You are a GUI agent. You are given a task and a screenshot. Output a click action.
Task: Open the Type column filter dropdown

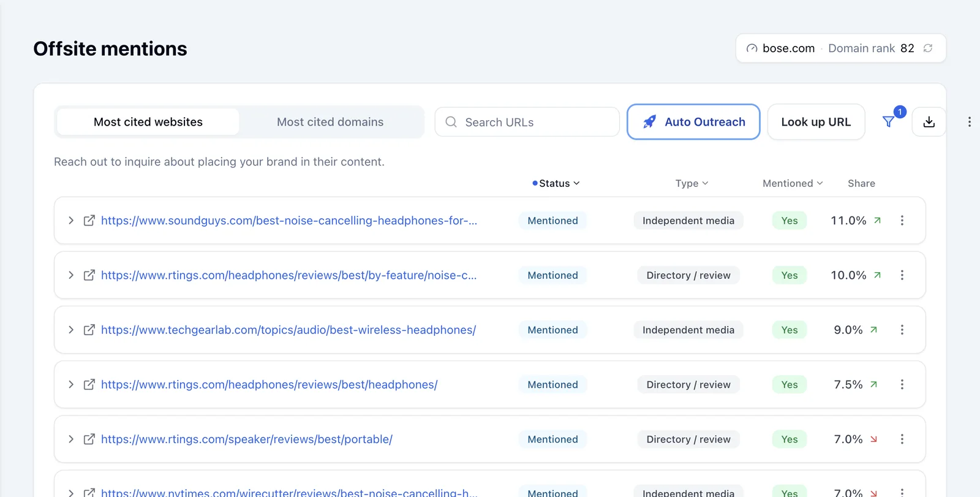[692, 183]
